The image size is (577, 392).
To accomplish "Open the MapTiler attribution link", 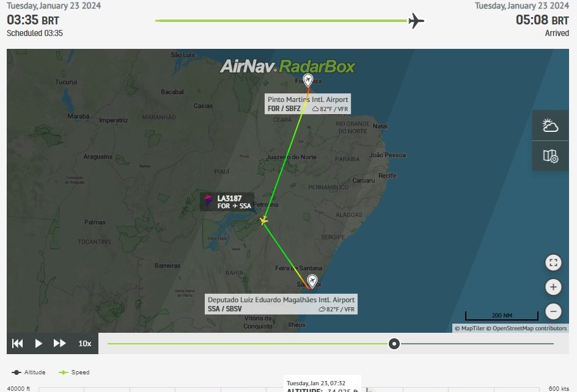I will tap(469, 328).
